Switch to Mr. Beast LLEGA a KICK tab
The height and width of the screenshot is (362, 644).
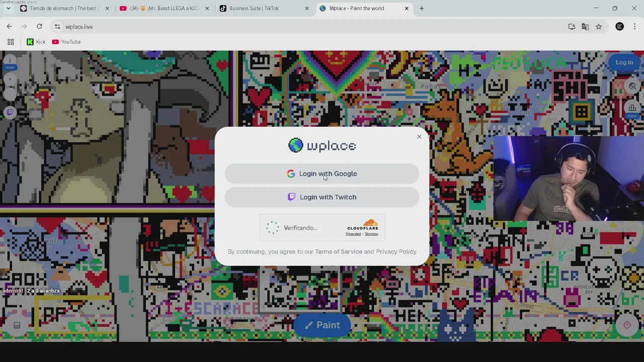click(164, 9)
